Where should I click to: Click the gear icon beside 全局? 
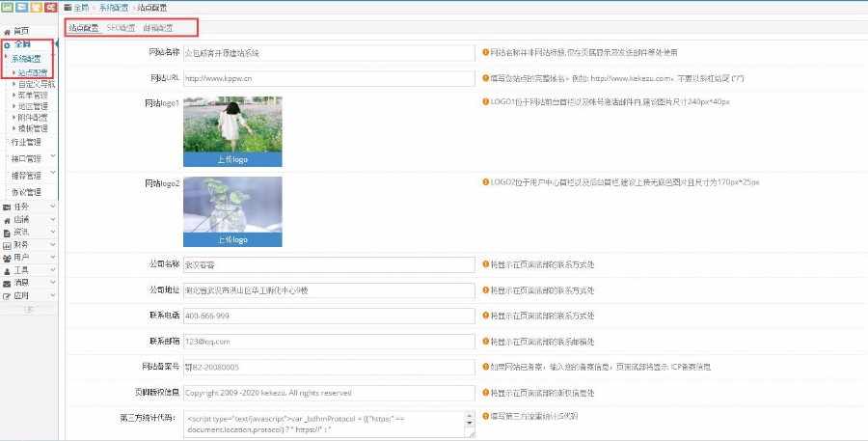coord(7,45)
